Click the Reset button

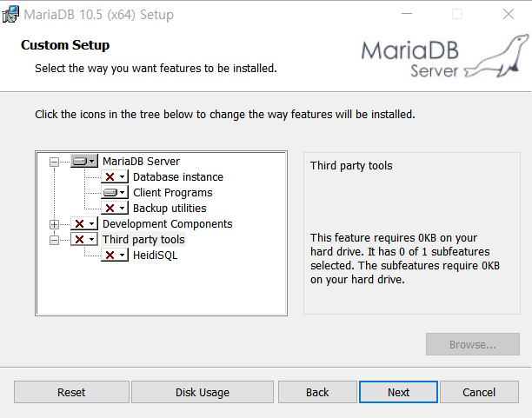click(x=71, y=392)
